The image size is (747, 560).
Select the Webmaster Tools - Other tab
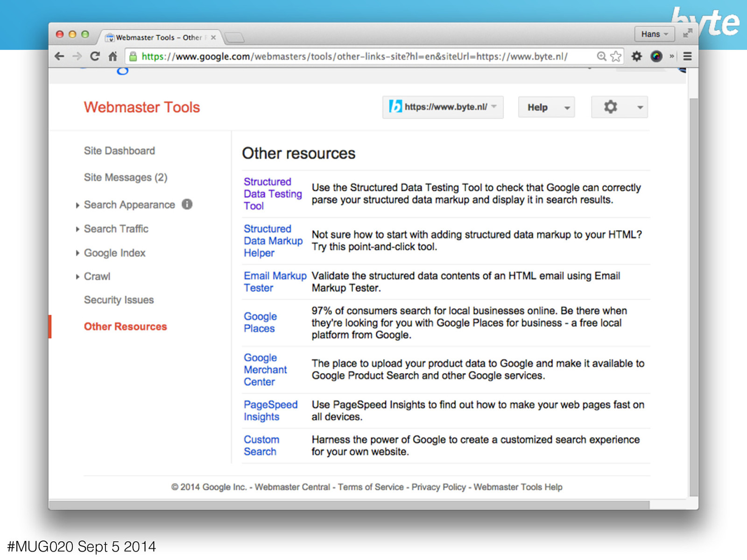[x=158, y=37]
